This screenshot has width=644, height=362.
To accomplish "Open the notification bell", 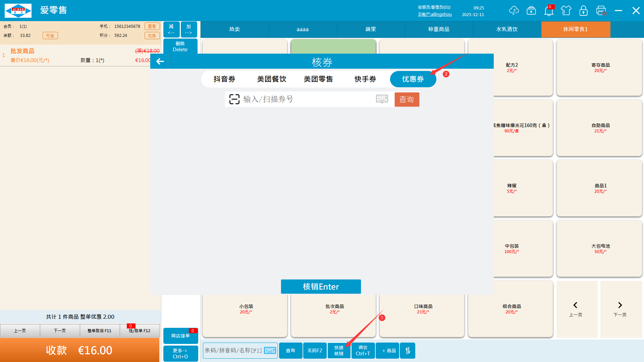I will point(549,11).
